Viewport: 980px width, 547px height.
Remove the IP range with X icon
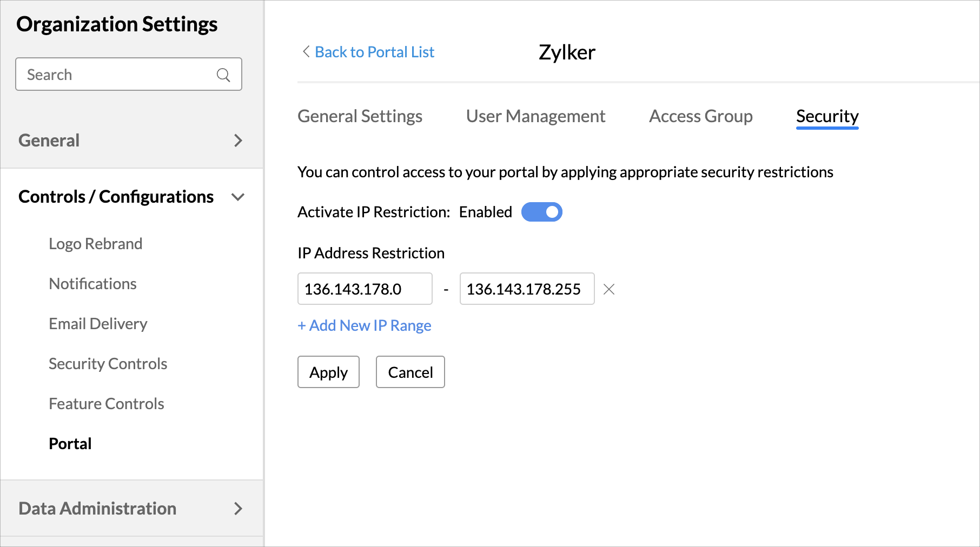(x=609, y=290)
